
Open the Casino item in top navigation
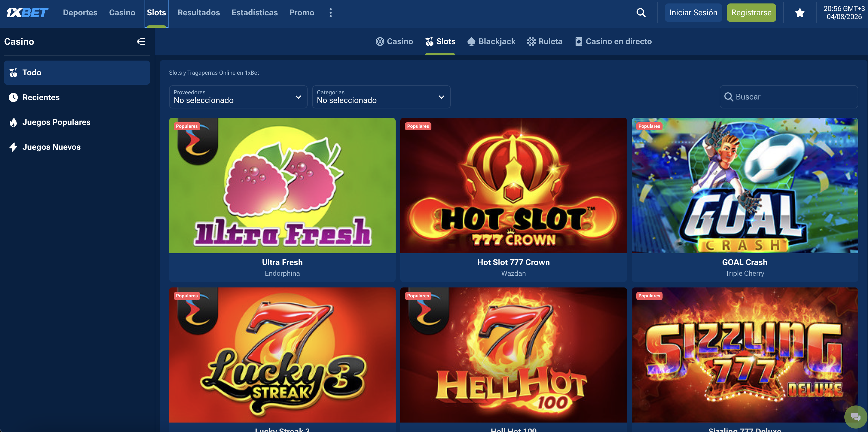(x=122, y=13)
